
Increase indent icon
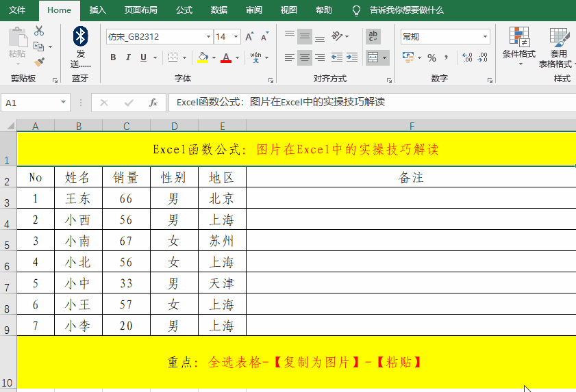click(x=352, y=57)
